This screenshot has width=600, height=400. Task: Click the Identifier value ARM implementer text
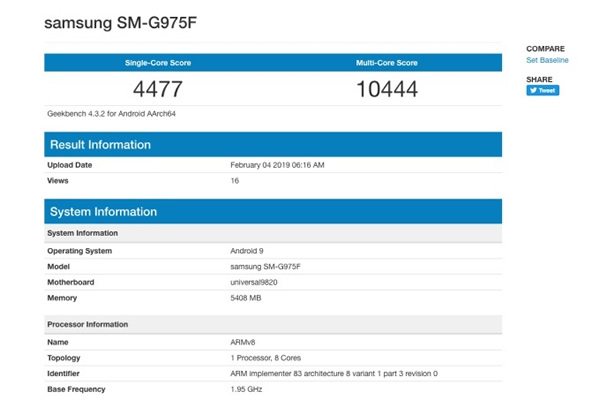334,373
